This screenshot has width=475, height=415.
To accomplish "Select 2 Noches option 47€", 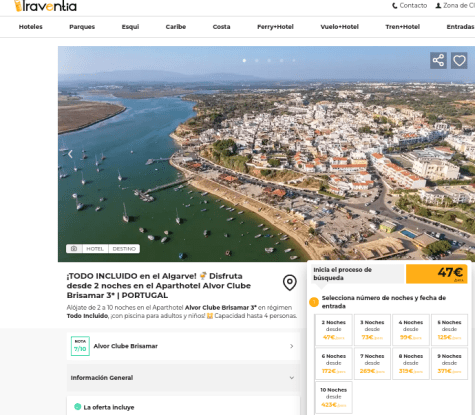I will click(334, 330).
